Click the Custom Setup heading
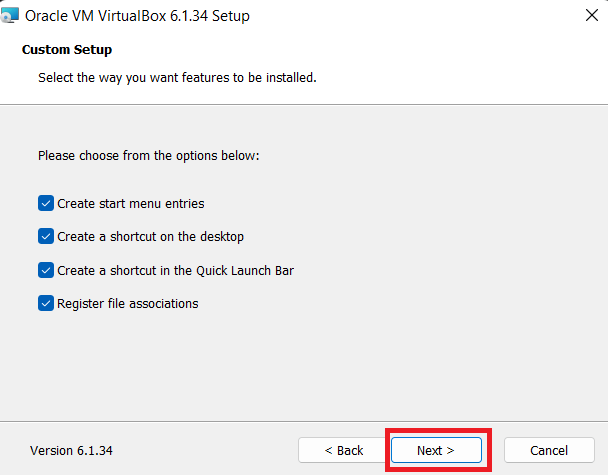The width and height of the screenshot is (608, 475). click(x=67, y=50)
